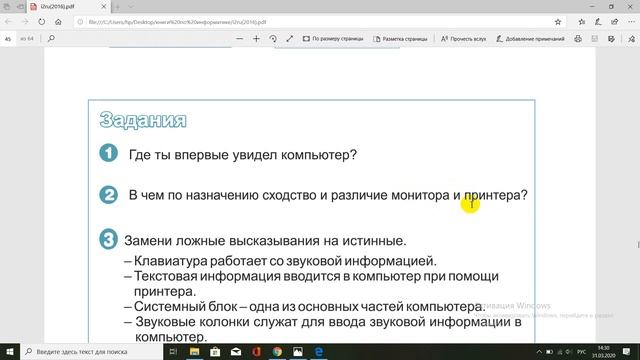Screen dimensions: 640x360
Task: Open Photos app from the taskbar
Action: pos(298,351)
